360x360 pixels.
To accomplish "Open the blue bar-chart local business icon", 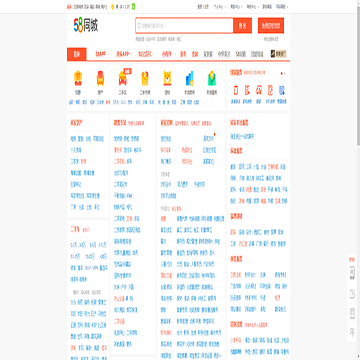I will [189, 78].
